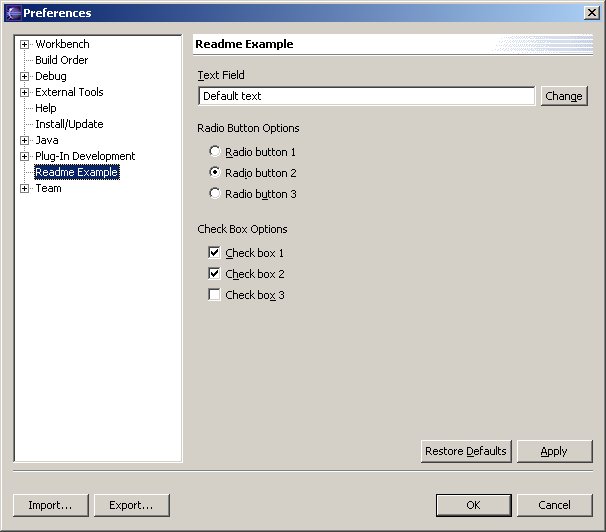This screenshot has height=532, width=606.
Task: Open Build Order preferences page
Action: pos(61,60)
